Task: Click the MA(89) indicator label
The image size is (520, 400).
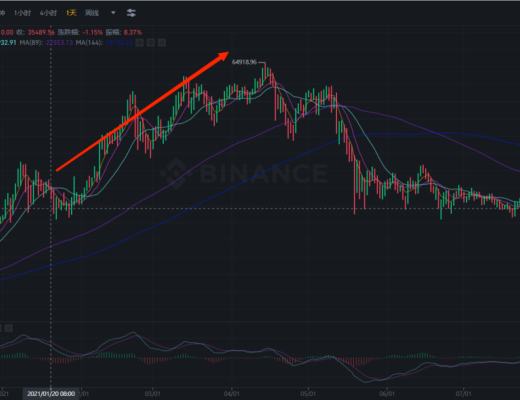Action: (x=31, y=43)
